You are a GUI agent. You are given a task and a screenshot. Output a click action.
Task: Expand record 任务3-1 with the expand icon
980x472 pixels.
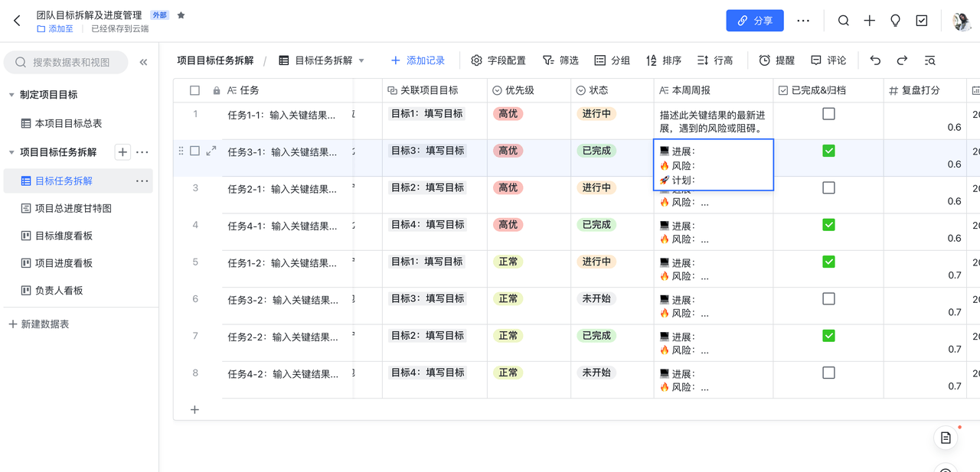click(x=211, y=151)
